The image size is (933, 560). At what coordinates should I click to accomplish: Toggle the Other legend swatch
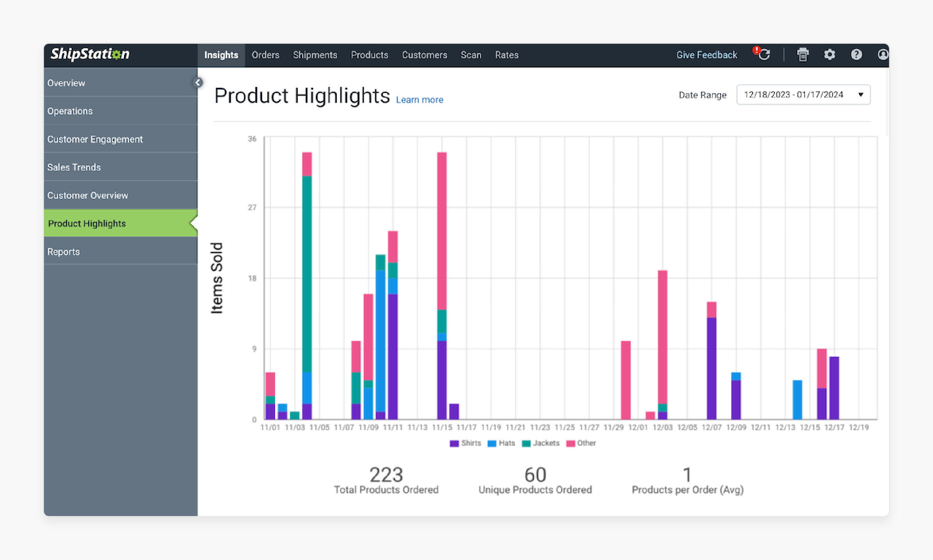[x=570, y=443]
